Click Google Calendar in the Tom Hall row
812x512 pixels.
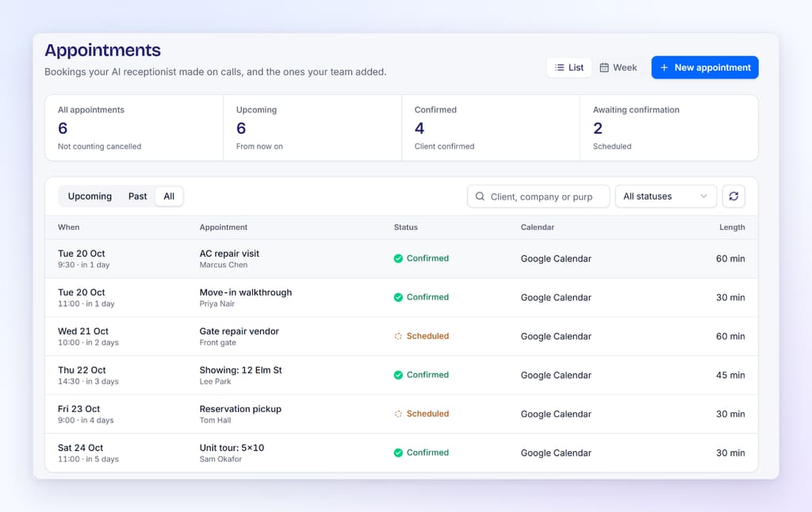(x=556, y=415)
